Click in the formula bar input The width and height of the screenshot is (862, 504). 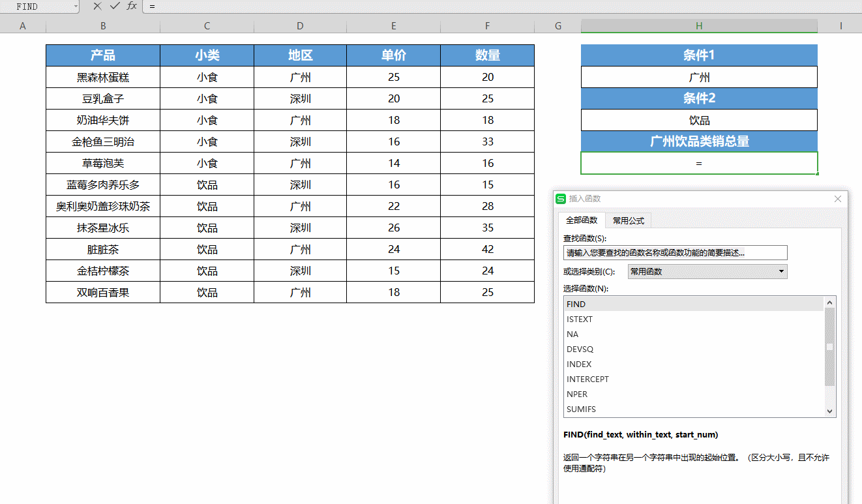click(502, 6)
